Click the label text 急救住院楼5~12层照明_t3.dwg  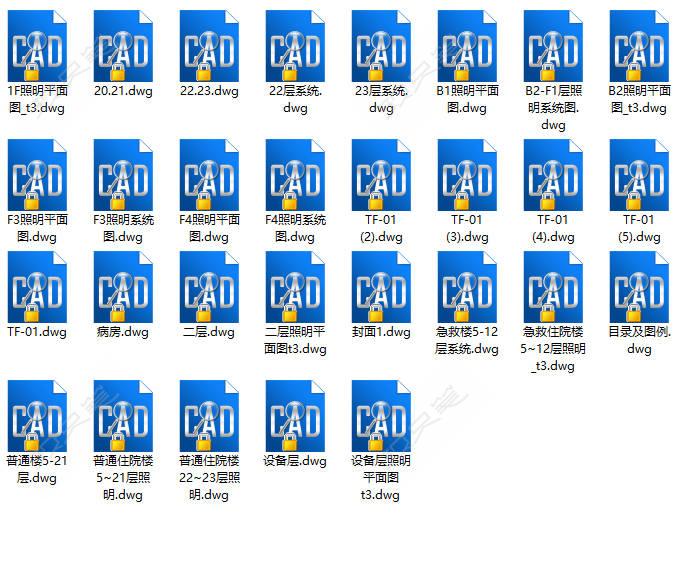pos(553,349)
